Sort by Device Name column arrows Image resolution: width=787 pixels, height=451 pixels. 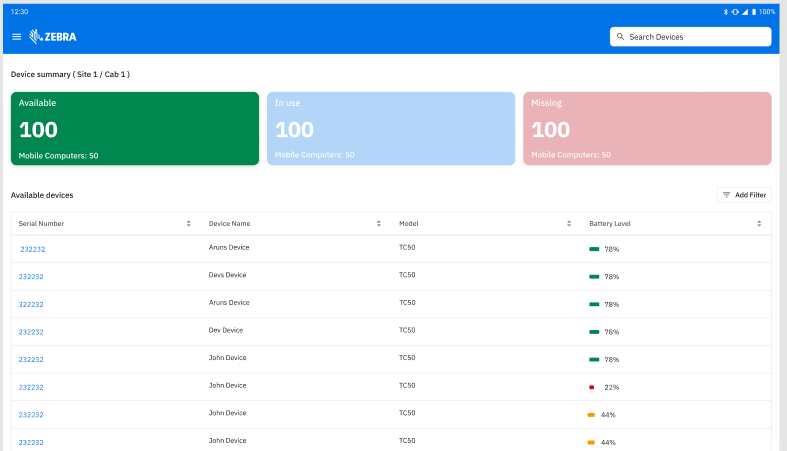point(378,223)
